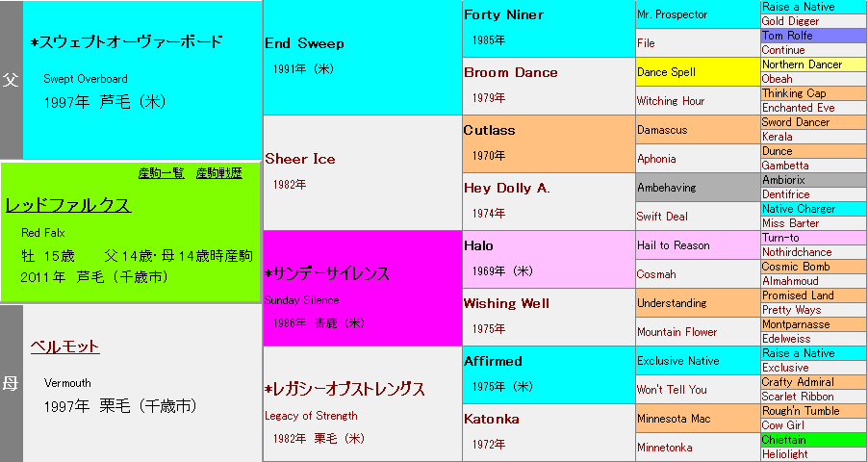Click the dam ベルモット link

tap(64, 346)
